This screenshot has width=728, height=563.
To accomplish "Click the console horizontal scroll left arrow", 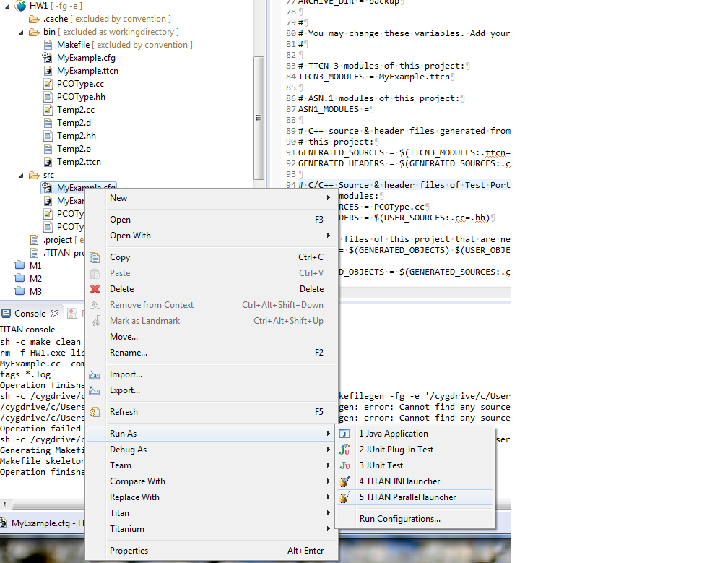I will [x=4, y=504].
